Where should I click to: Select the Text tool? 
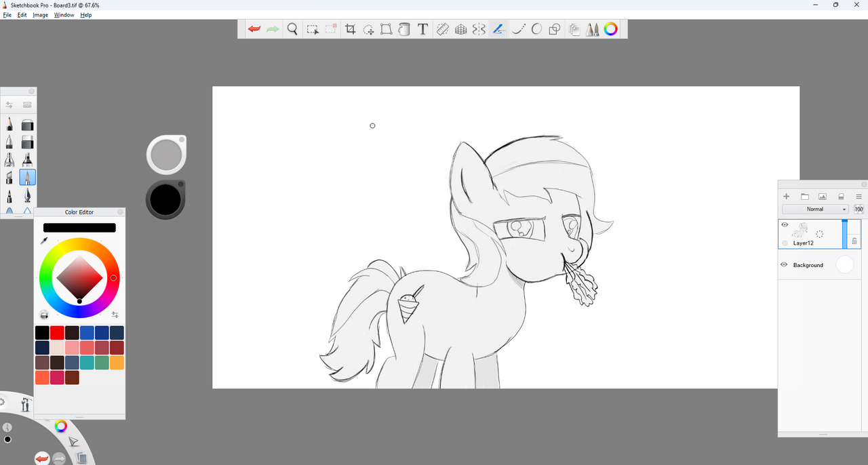point(422,29)
